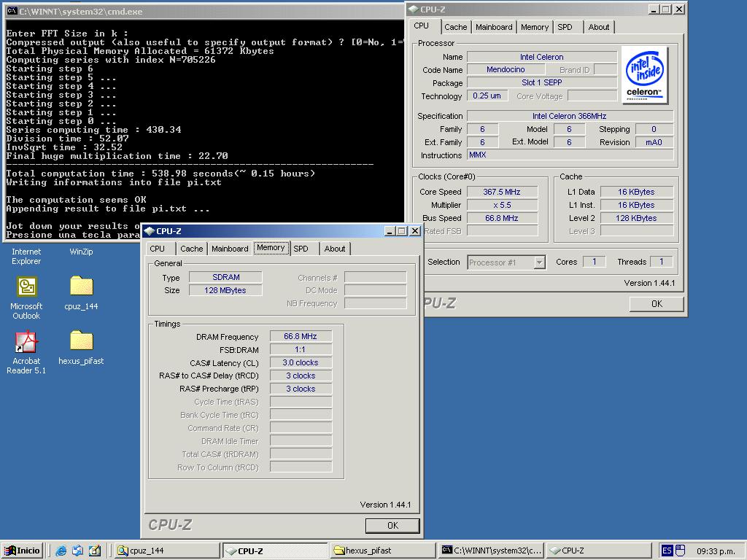
Task: Click 'Series computing time : 430.34' line
Action: 93,130
